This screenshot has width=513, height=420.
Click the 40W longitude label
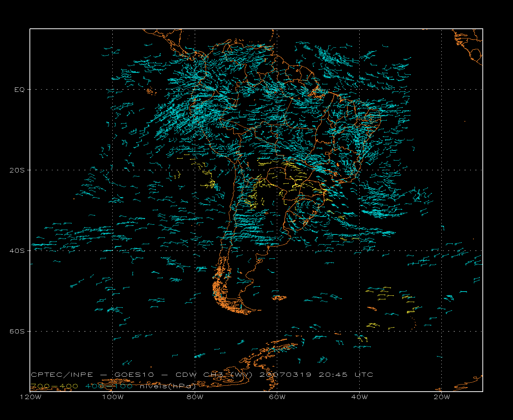(x=359, y=397)
